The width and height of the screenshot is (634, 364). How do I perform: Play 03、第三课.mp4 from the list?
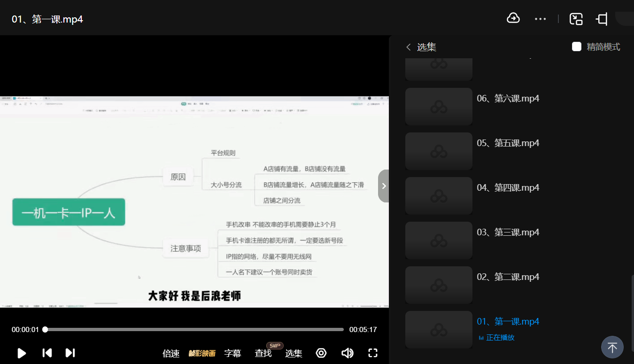tap(508, 232)
